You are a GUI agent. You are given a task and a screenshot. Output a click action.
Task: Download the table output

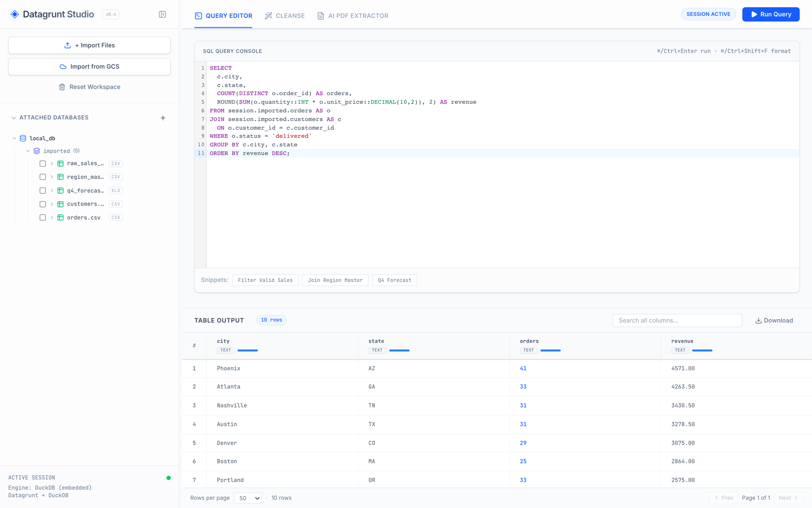(774, 321)
